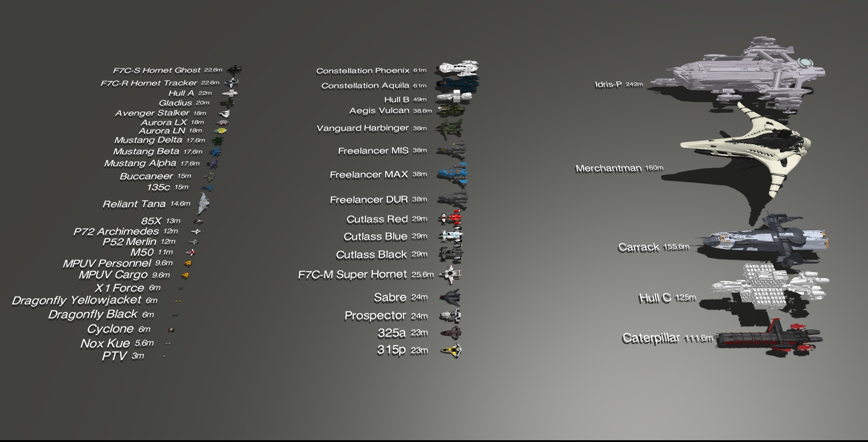
Task: Select the F7C-M Super Hornet ship model
Action: pyautogui.click(x=451, y=274)
